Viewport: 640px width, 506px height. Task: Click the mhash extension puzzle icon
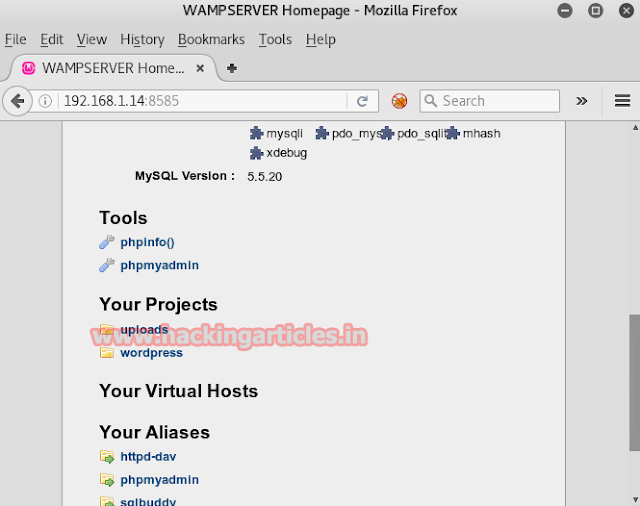pyautogui.click(x=453, y=133)
